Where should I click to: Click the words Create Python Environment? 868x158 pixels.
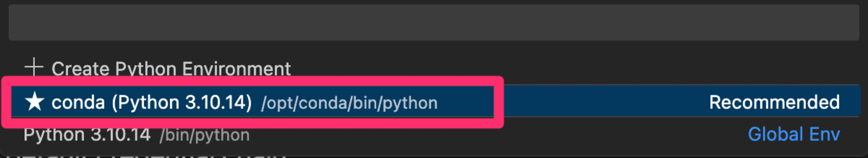point(171,69)
